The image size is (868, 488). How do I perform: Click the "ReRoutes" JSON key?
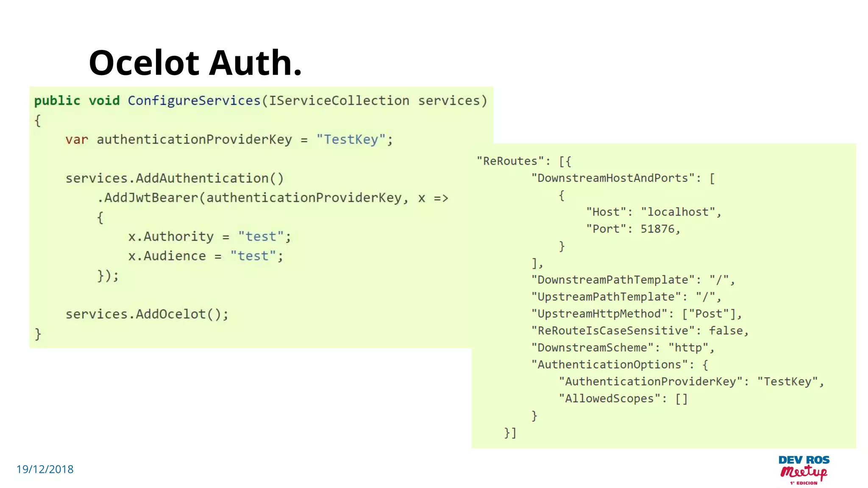pyautogui.click(x=510, y=161)
